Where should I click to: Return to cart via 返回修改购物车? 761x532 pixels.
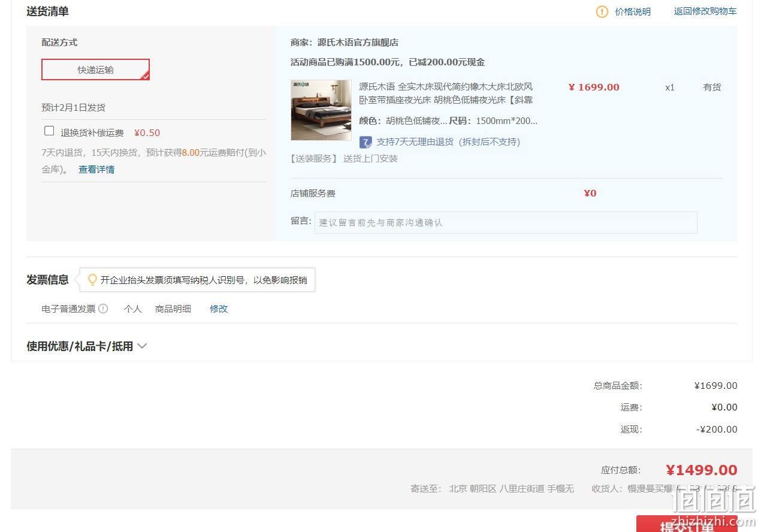tap(705, 11)
